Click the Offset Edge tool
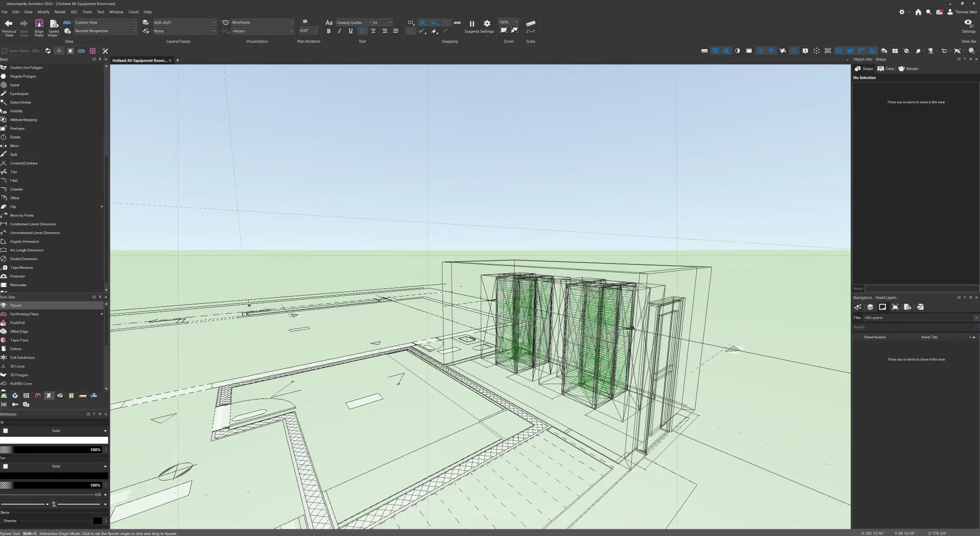Screen dimensions: 980x536 (x=51, y=331)
